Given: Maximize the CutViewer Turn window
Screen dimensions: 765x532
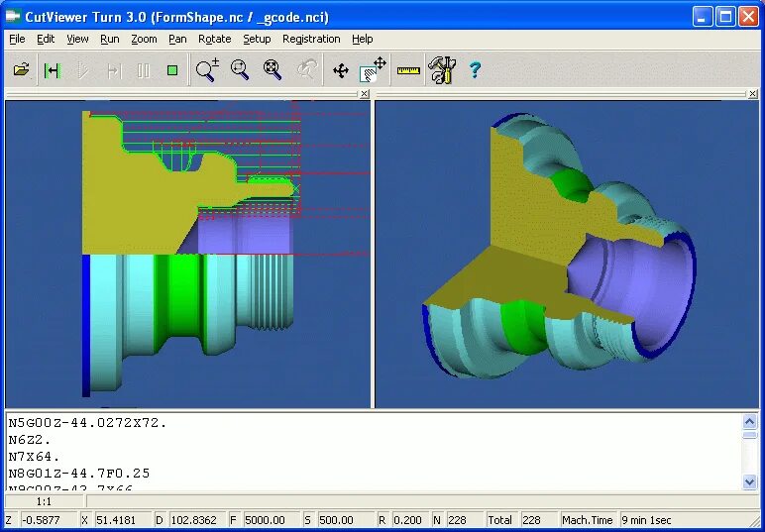Looking at the screenshot, I should click(x=725, y=17).
